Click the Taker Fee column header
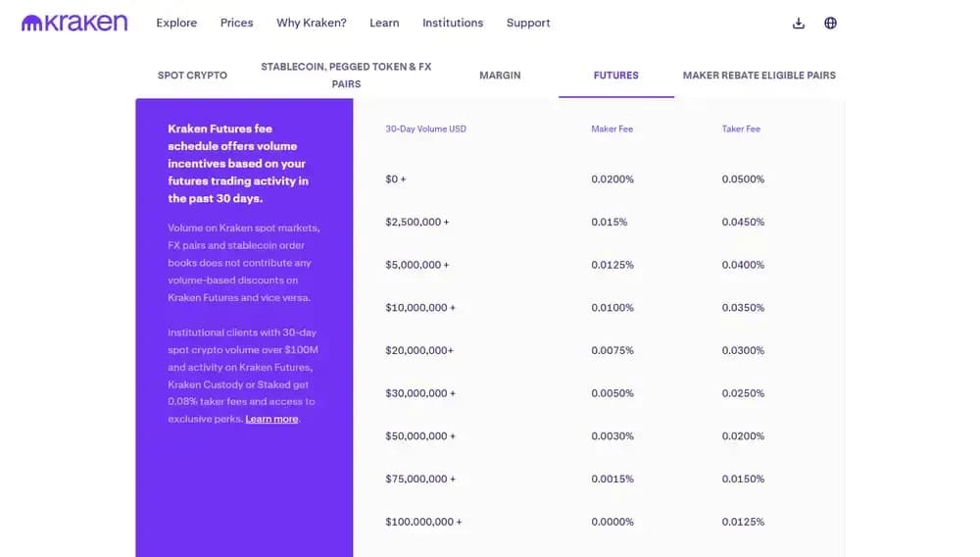The image size is (980, 557). pyautogui.click(x=741, y=129)
